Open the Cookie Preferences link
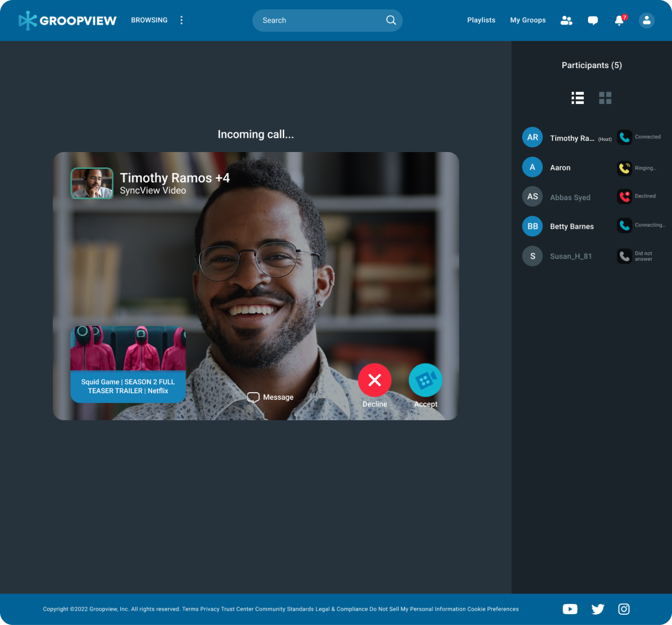Image resolution: width=672 pixels, height=625 pixels. (493, 609)
